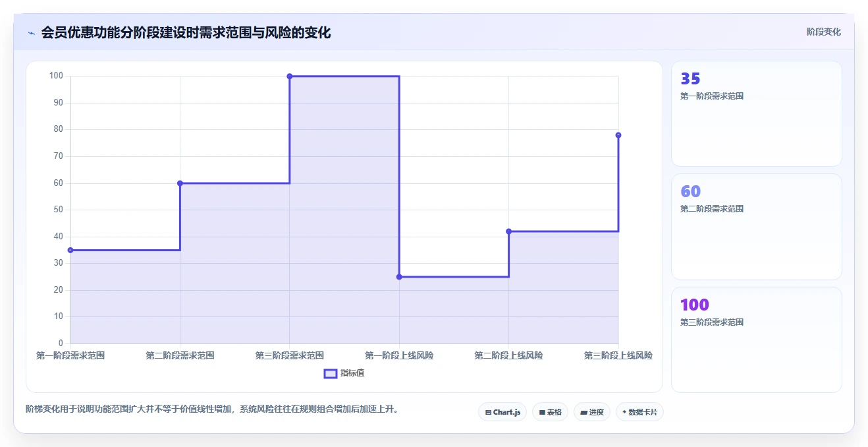Click the x-axis label 第三阶段上线风险
The image size is (868, 447).
point(618,355)
